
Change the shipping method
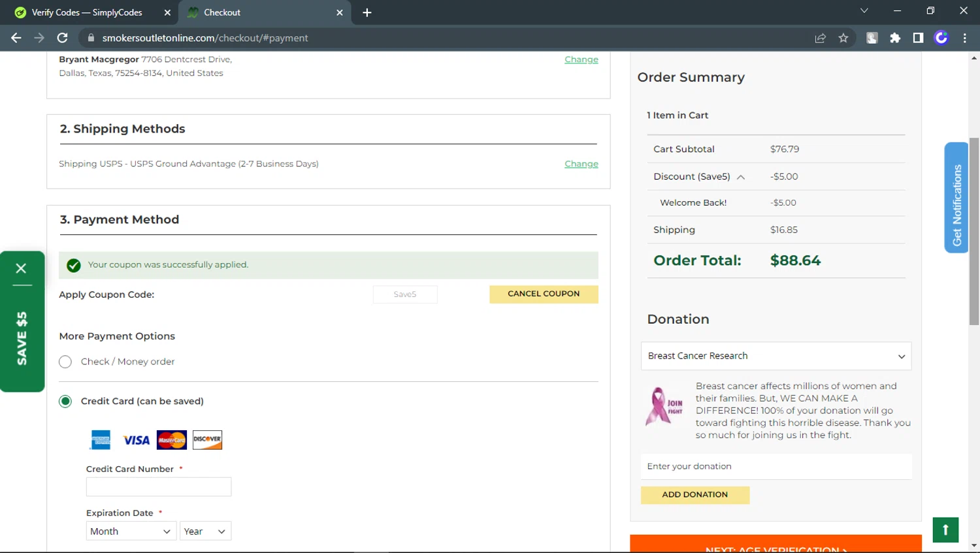pos(581,164)
